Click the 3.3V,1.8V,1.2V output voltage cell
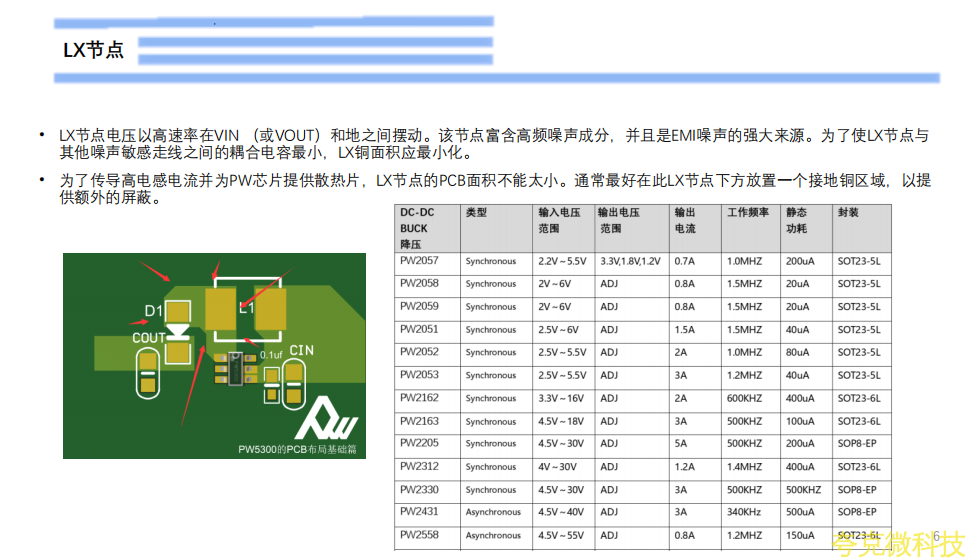The width and height of the screenshot is (971, 558). click(x=630, y=261)
